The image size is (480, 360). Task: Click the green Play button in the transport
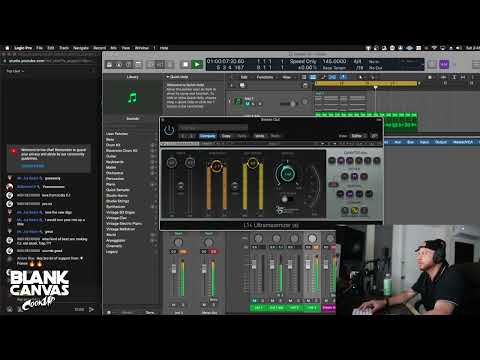click(197, 64)
